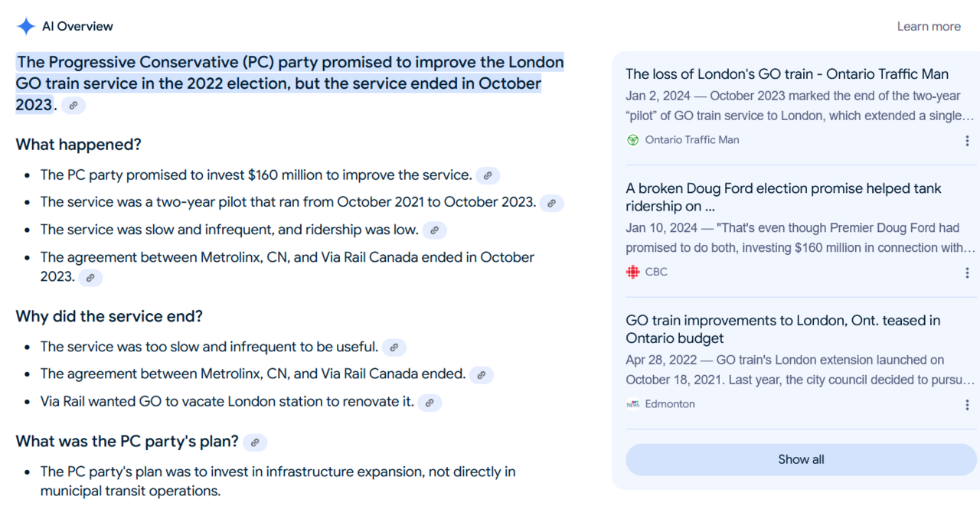980x519 pixels.
Task: Open citation link beside $160 million bullet
Action: (x=488, y=175)
